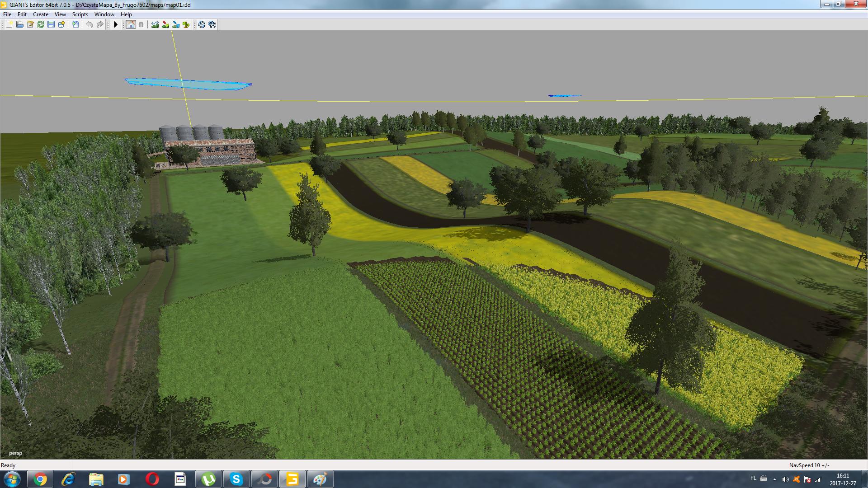Select the Terrain detail texture paint icon

[165, 24]
